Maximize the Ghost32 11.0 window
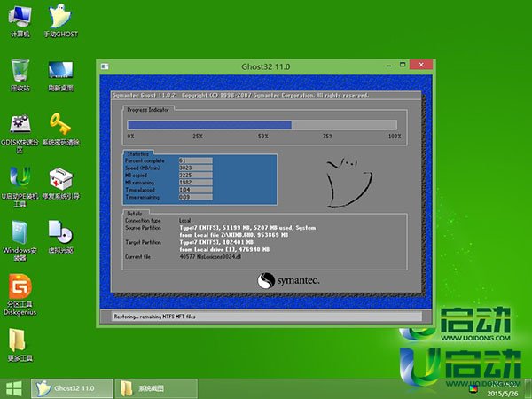The image size is (532, 399). [403, 65]
